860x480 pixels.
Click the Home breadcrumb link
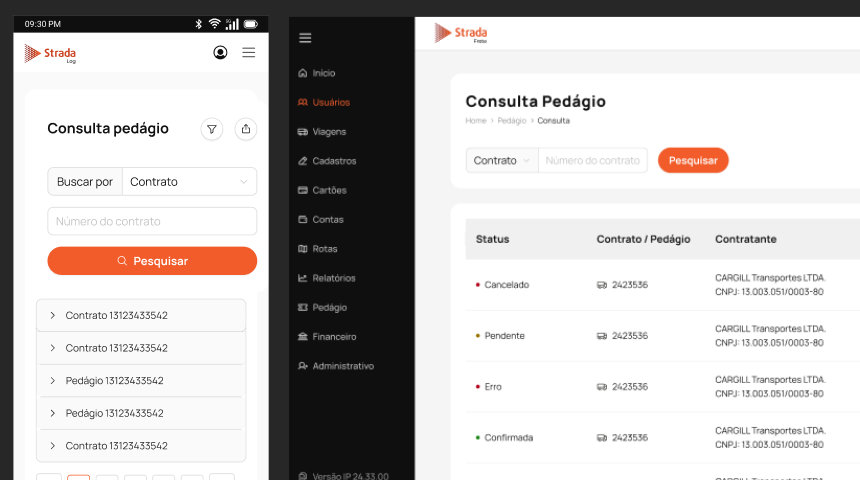coord(475,121)
